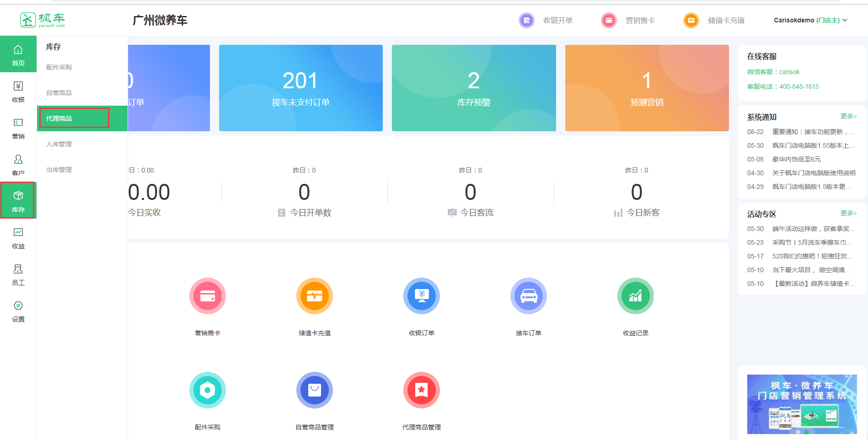The width and height of the screenshot is (868, 440).
Task: Select 出库管理 in the 库存 submenu
Action: pos(59,170)
